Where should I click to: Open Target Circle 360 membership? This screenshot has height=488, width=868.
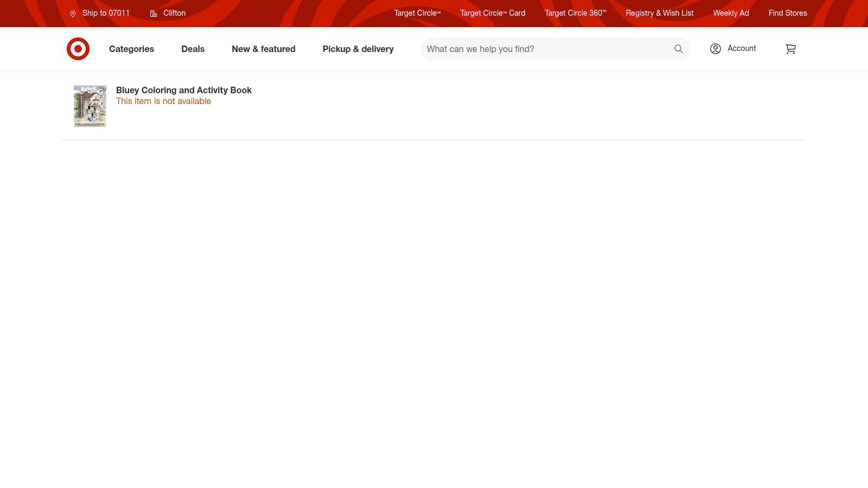click(575, 13)
